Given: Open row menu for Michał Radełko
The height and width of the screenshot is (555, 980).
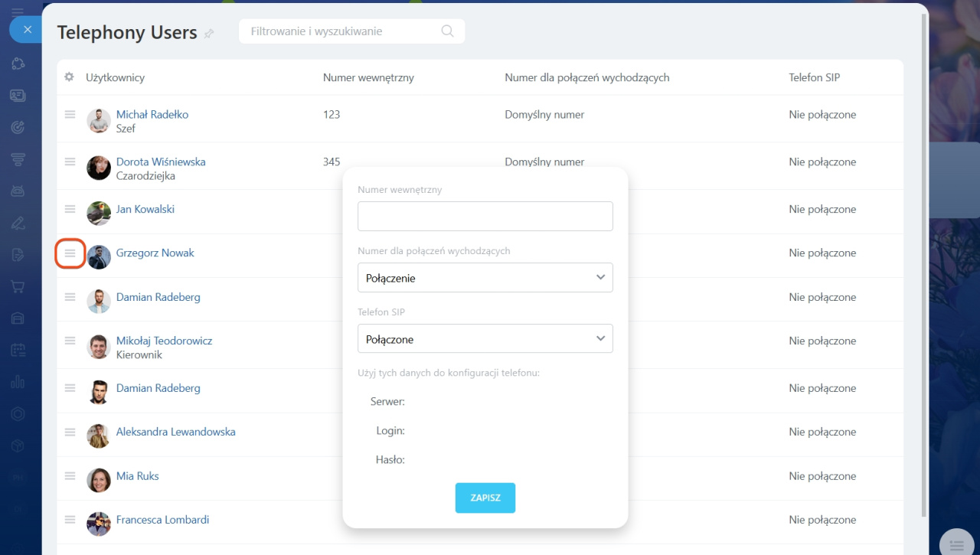Looking at the screenshot, I should click(x=70, y=115).
